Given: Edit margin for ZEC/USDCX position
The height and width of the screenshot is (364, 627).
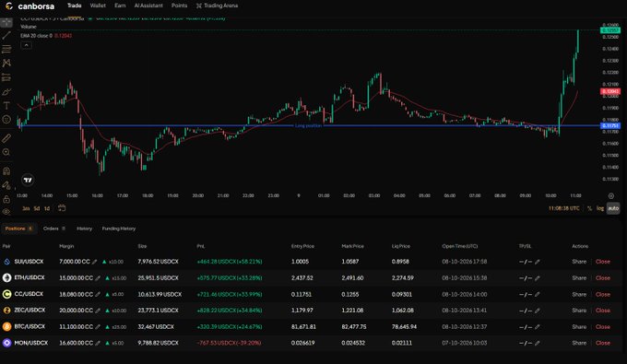Looking at the screenshot, I should tap(98, 311).
